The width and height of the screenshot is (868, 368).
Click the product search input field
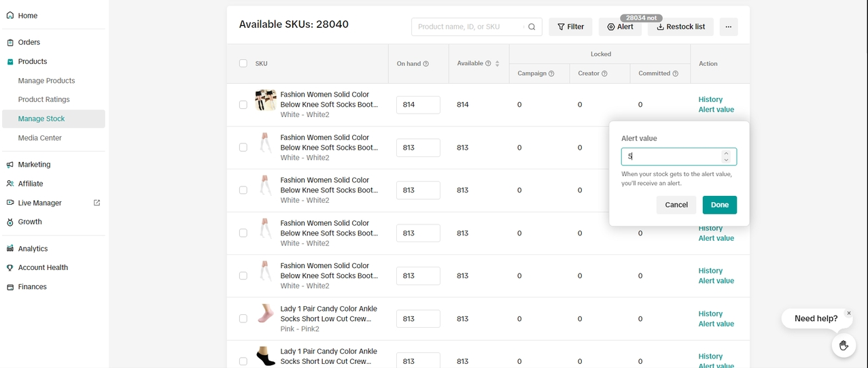pyautogui.click(x=469, y=27)
